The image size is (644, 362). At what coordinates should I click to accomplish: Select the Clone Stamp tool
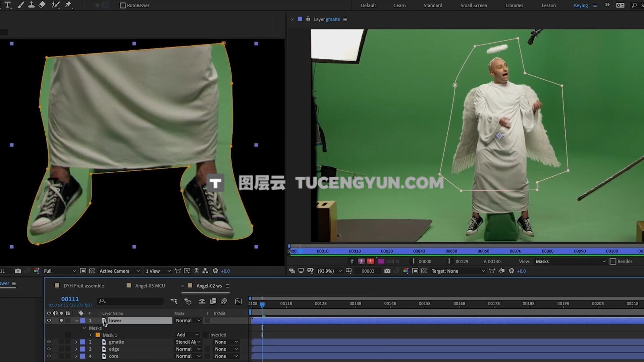pyautogui.click(x=31, y=5)
